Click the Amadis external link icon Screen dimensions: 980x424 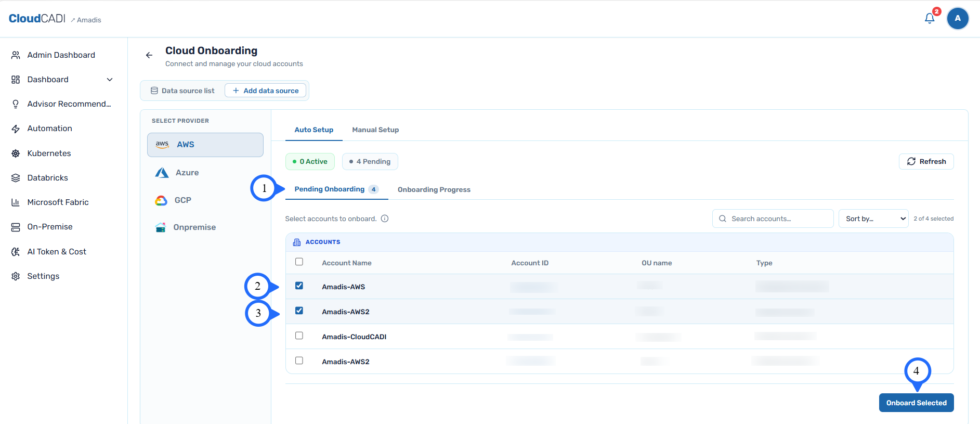[x=73, y=20]
